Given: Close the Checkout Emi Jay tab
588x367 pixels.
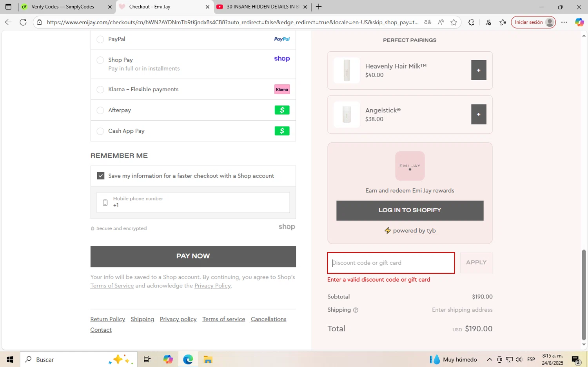Looking at the screenshot, I should pyautogui.click(x=208, y=7).
